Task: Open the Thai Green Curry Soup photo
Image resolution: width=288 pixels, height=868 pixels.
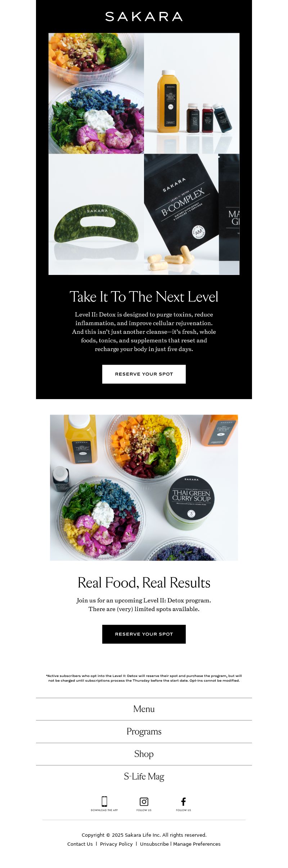Action: (x=144, y=488)
